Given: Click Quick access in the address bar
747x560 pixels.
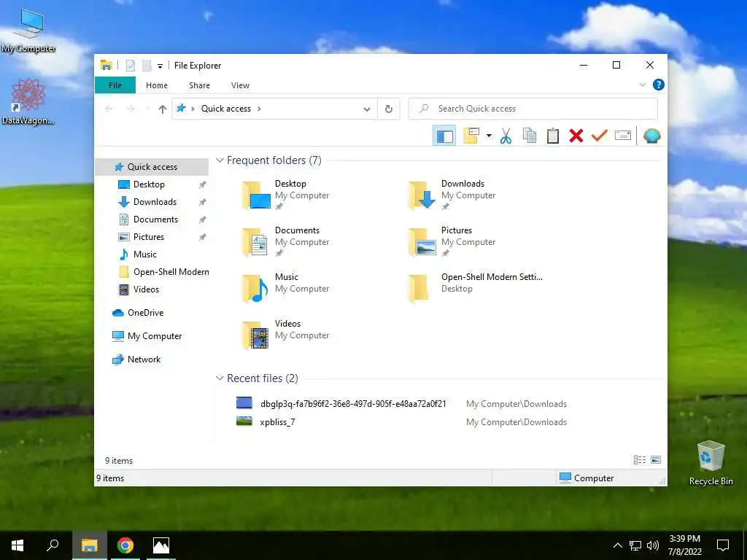Looking at the screenshot, I should 226,109.
